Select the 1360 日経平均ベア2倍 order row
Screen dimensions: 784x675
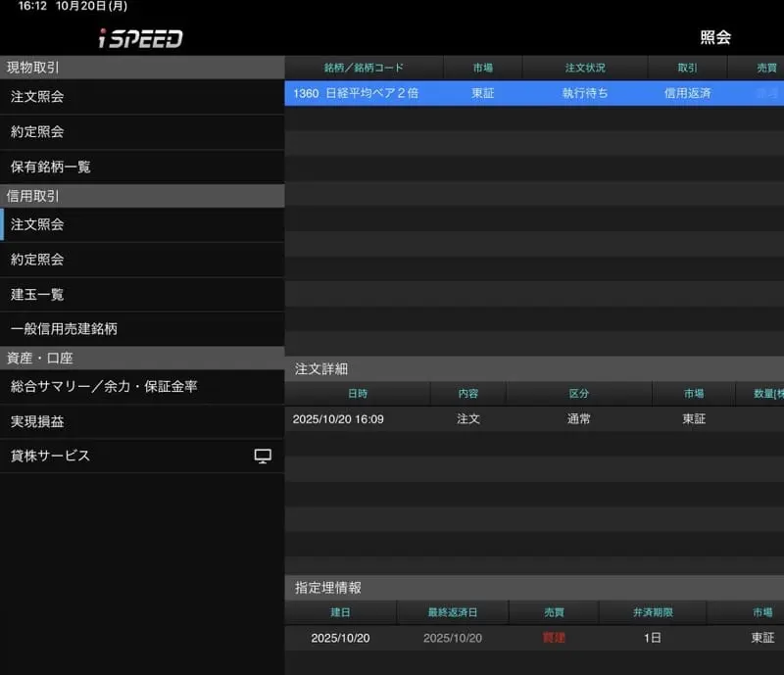tap(533, 93)
